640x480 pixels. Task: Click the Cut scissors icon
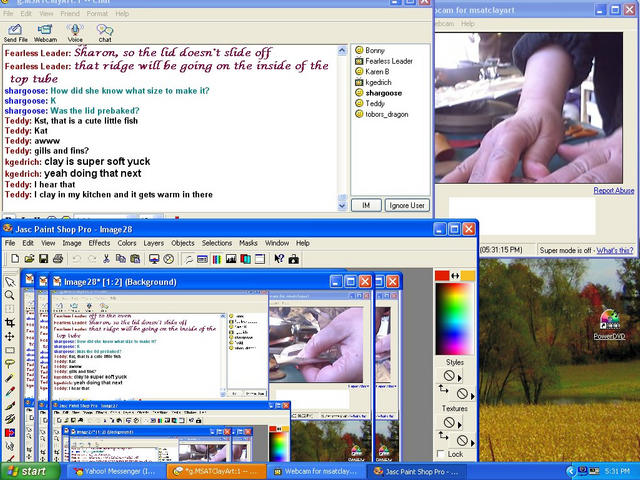pos(106,259)
